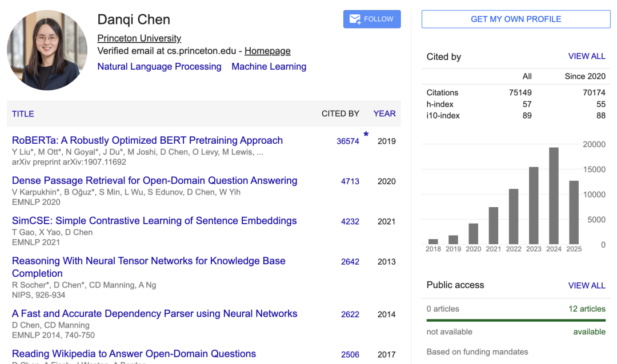Select the Machine Learning interest tag
The width and height of the screenshot is (617, 364).
pos(269,66)
